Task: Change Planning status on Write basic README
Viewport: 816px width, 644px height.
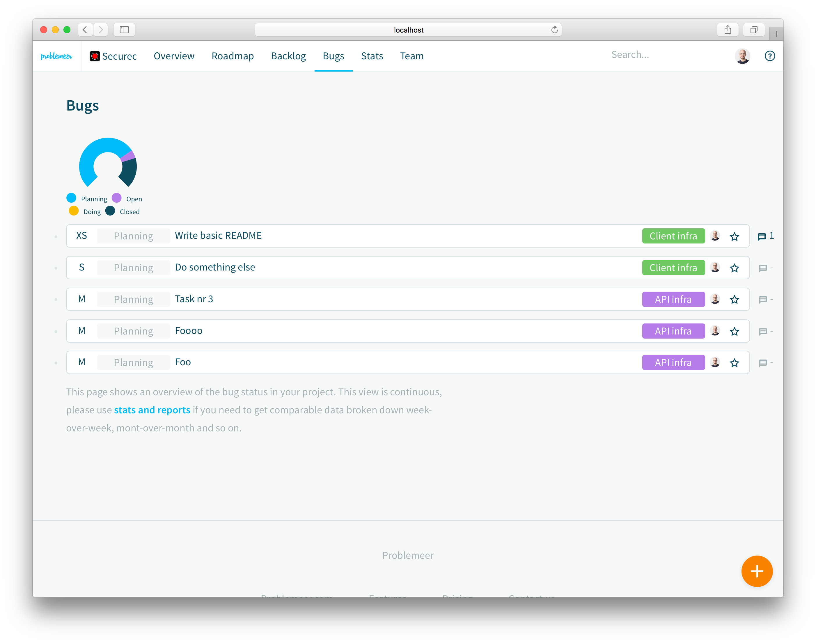Action: point(134,236)
